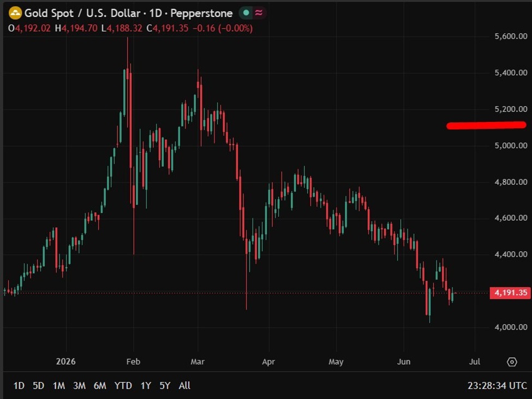
Task: Click the high value H4,194.70
Action: point(76,28)
